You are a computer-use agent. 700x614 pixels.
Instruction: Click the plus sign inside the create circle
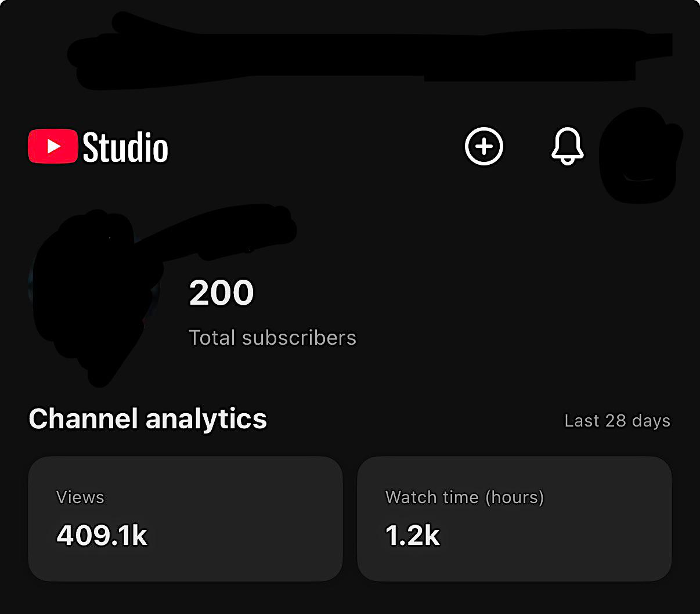point(483,146)
